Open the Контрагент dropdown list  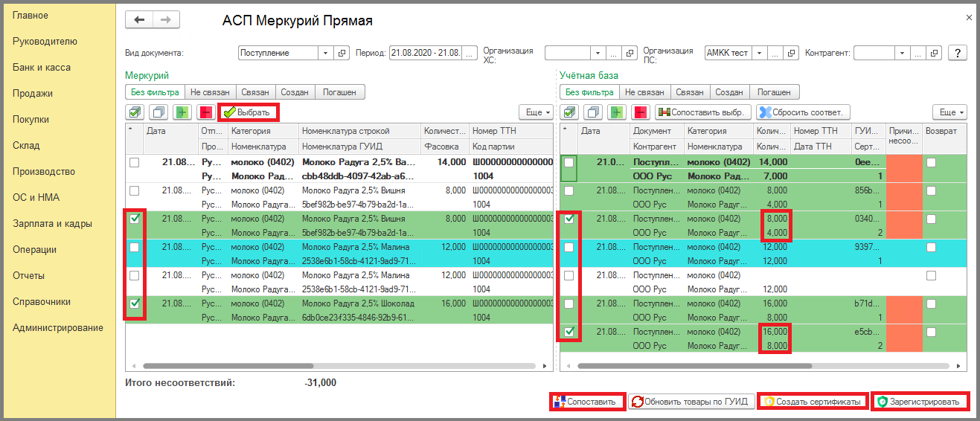point(902,53)
